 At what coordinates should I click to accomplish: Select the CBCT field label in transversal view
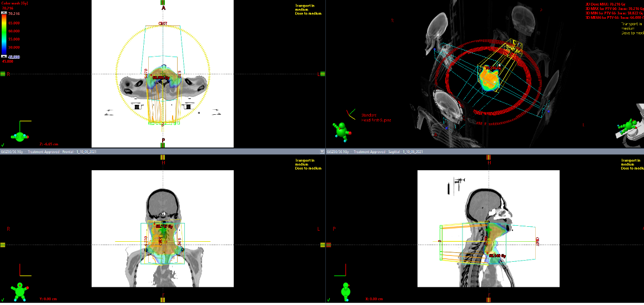tap(163, 24)
